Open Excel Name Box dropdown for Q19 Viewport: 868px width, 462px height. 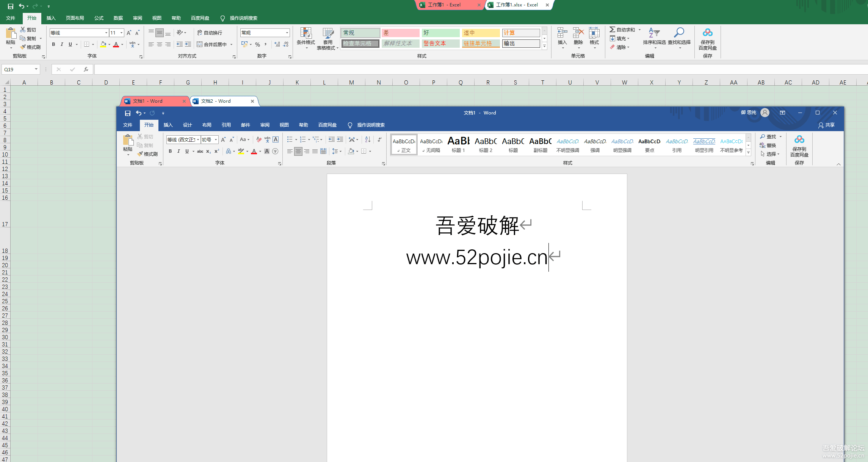coord(36,69)
